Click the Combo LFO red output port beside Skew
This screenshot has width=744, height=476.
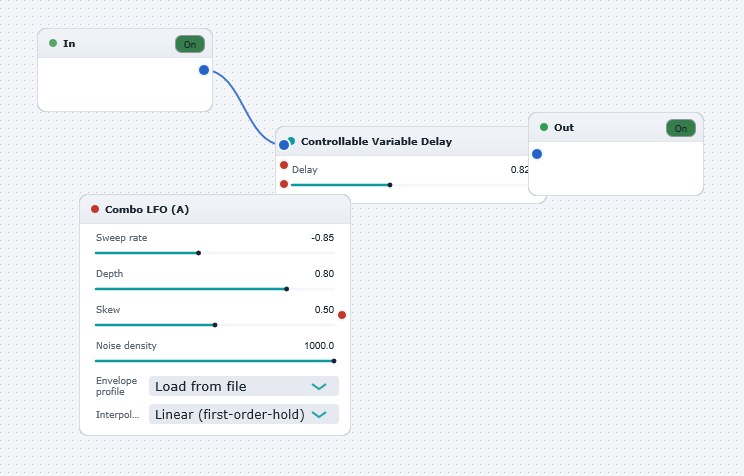pyautogui.click(x=342, y=315)
